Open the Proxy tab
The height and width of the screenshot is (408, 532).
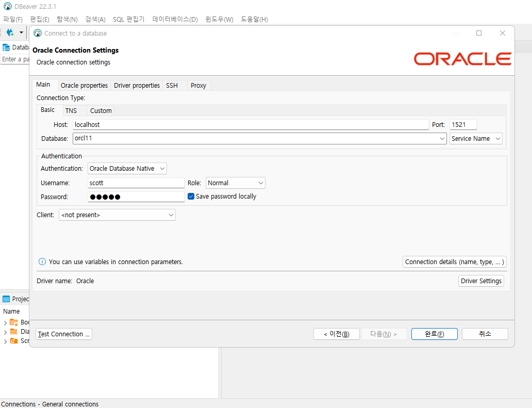pyautogui.click(x=198, y=86)
